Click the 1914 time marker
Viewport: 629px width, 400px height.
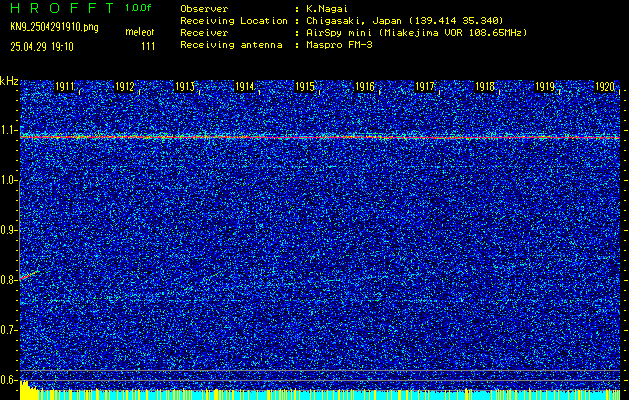pos(245,87)
